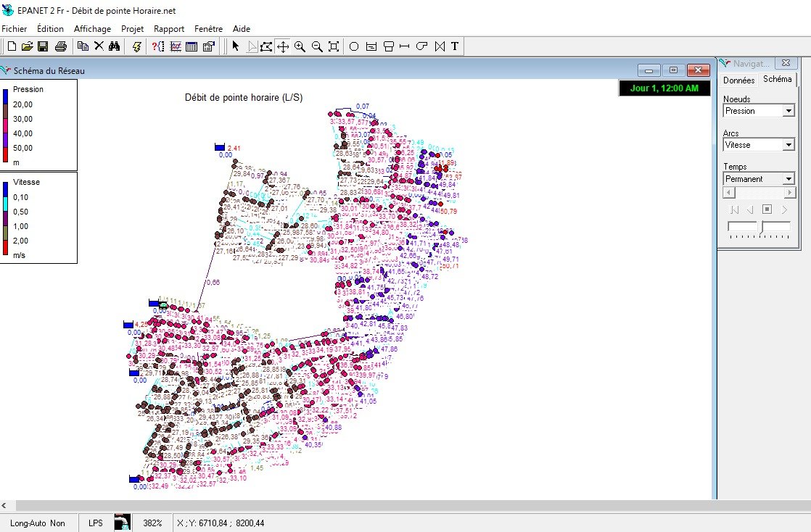This screenshot has height=532, width=811.
Task: Select the Pan tool in the toolbar
Action: click(283, 46)
